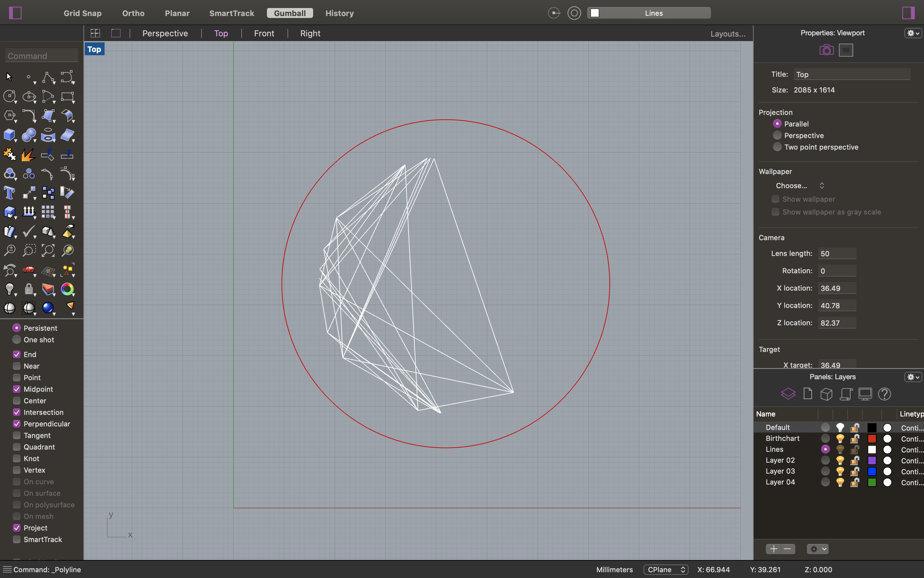
Task: Click the Join puzzle-piece icon
Action: (9, 154)
